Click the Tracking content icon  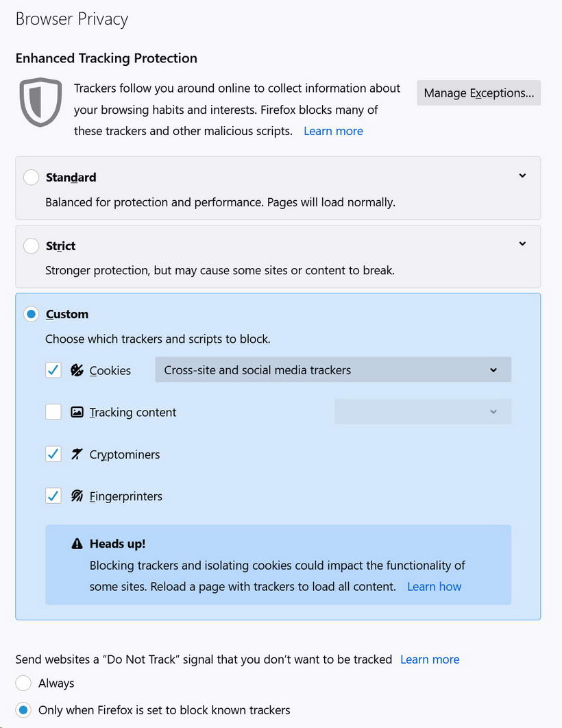click(77, 413)
